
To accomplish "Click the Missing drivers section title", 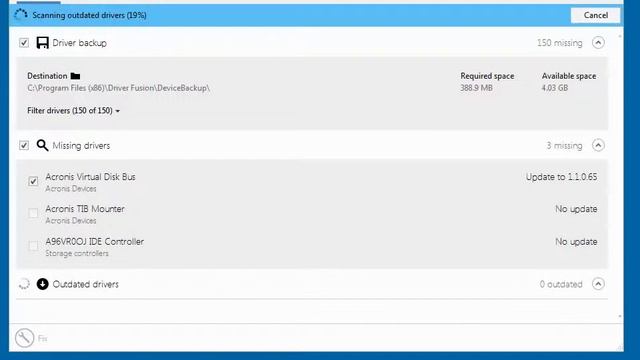I will (81, 146).
